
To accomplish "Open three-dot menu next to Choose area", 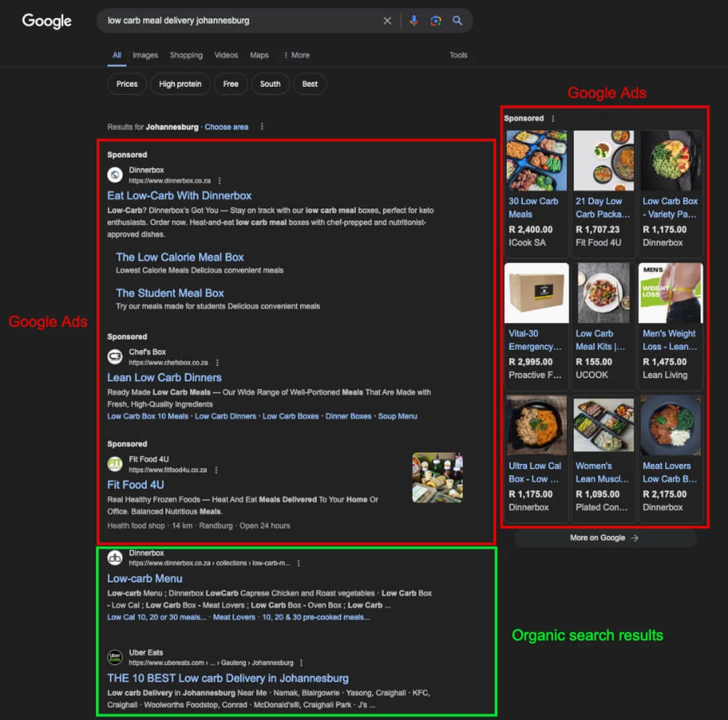I will pos(262,126).
